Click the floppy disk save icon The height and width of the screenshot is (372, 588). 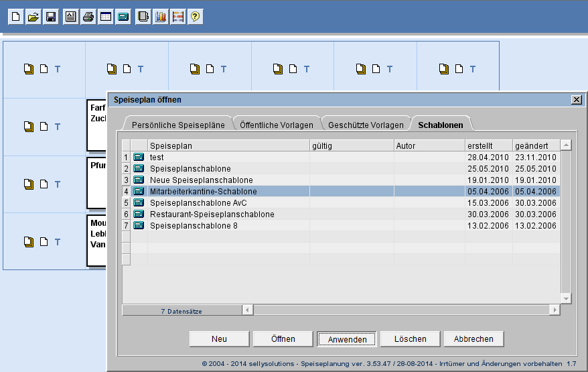pyautogui.click(x=51, y=17)
